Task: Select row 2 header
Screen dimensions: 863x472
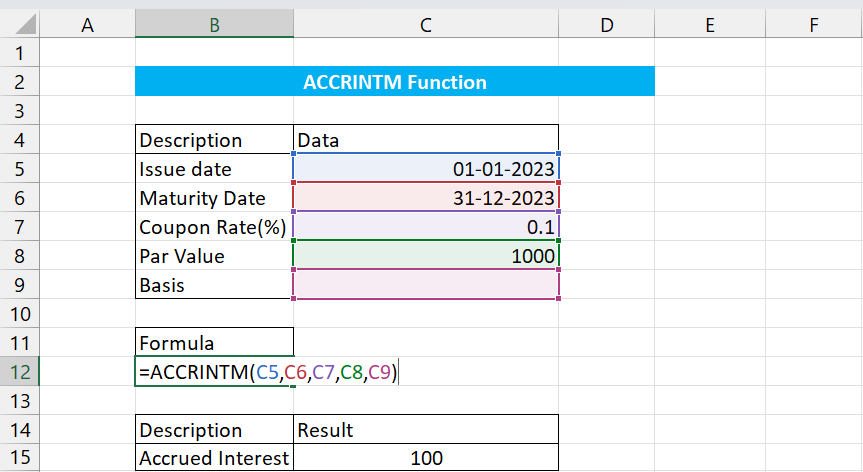Action: coord(20,82)
